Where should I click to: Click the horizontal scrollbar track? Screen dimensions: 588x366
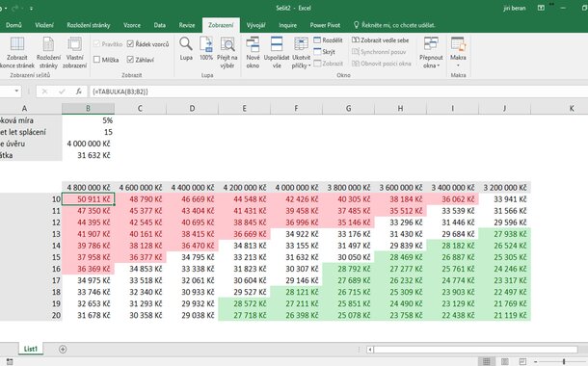coord(475,350)
